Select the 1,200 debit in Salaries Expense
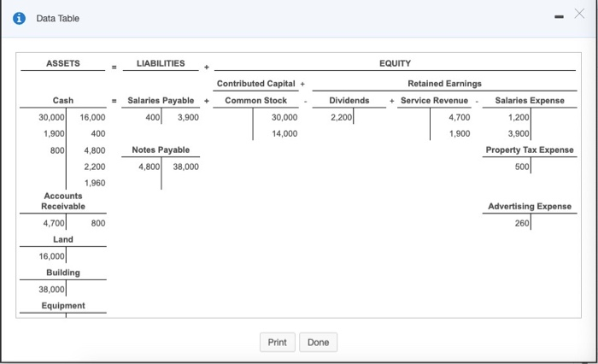Image resolution: width=598 pixels, height=364 pixels. pos(519,117)
